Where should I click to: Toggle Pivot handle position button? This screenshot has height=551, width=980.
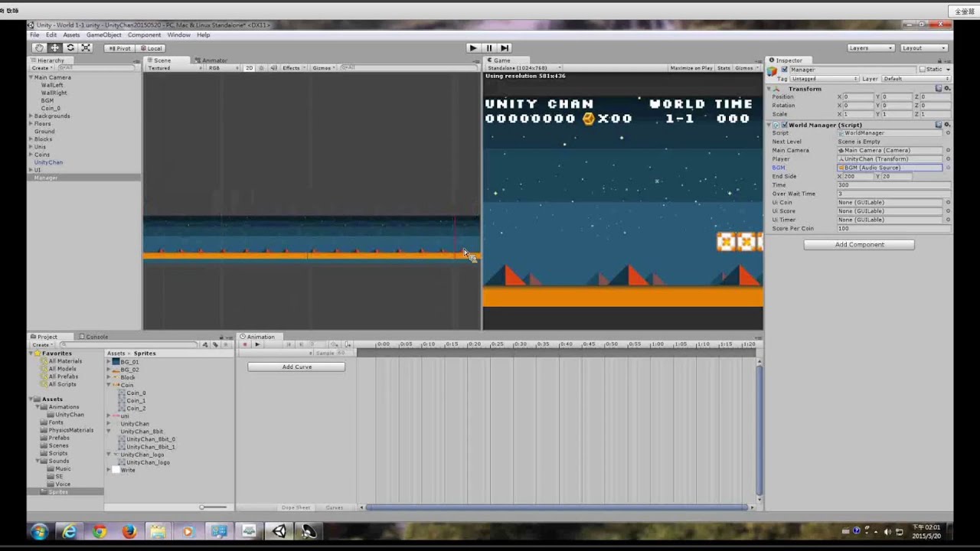click(119, 48)
